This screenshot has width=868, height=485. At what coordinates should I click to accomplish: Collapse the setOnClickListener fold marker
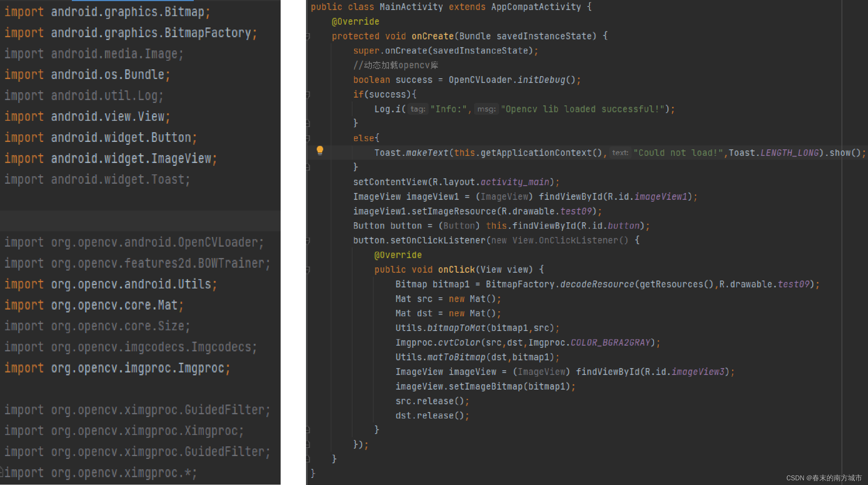click(x=308, y=241)
